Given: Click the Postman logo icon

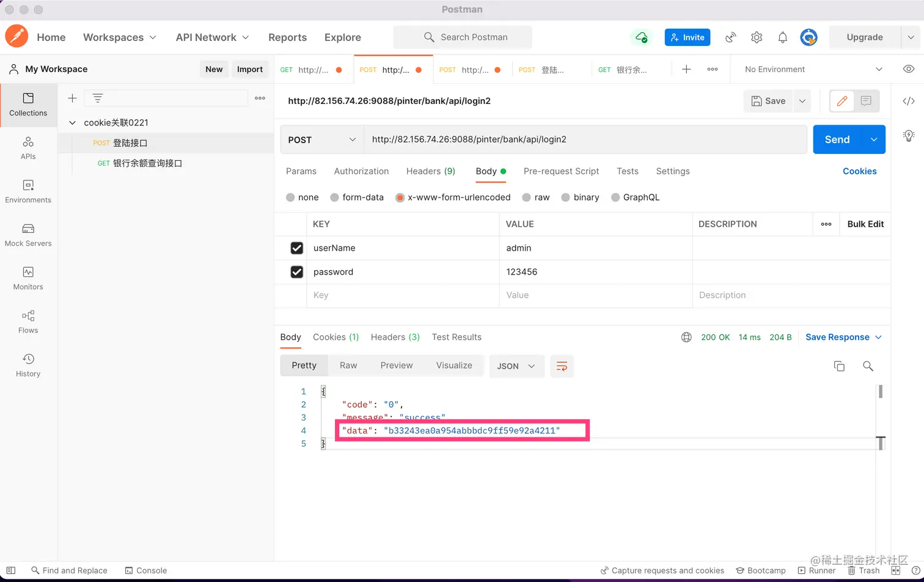Looking at the screenshot, I should click(x=16, y=37).
